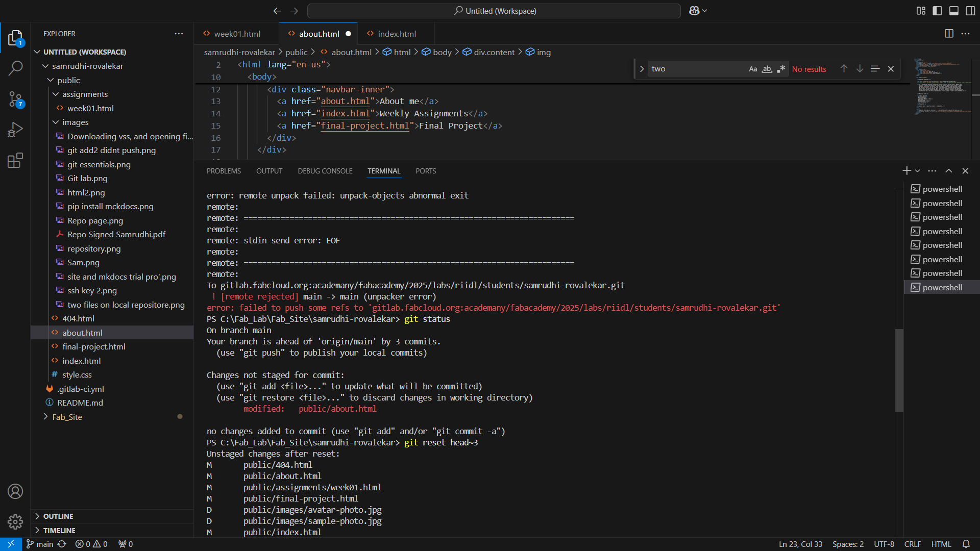980x551 pixels.
Task: Toggle Match Whole Word in find
Action: click(x=767, y=69)
